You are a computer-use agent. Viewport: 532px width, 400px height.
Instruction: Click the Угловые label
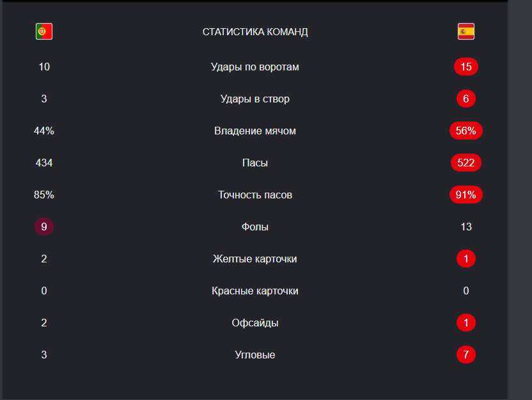click(x=255, y=355)
